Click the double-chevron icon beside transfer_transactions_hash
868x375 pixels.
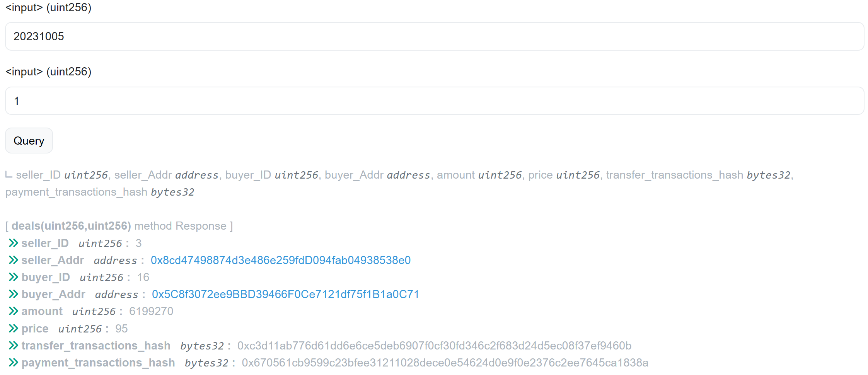pos(14,346)
